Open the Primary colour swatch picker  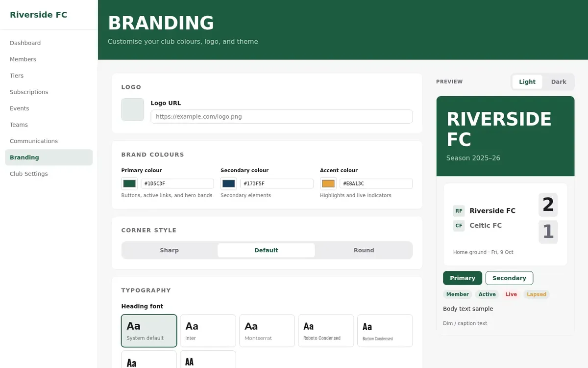129,184
